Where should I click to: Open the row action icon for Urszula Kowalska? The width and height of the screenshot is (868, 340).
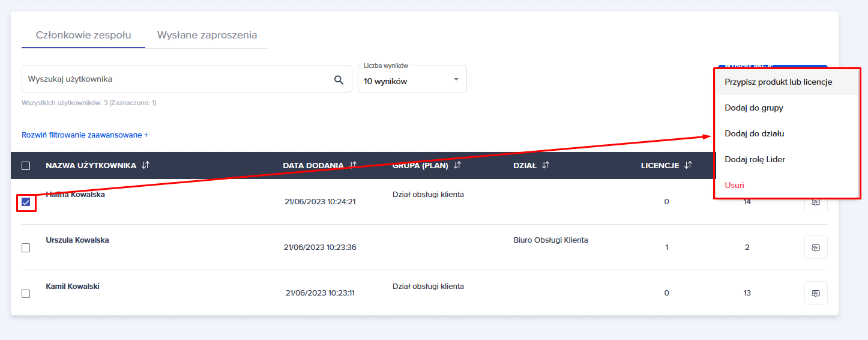[815, 247]
